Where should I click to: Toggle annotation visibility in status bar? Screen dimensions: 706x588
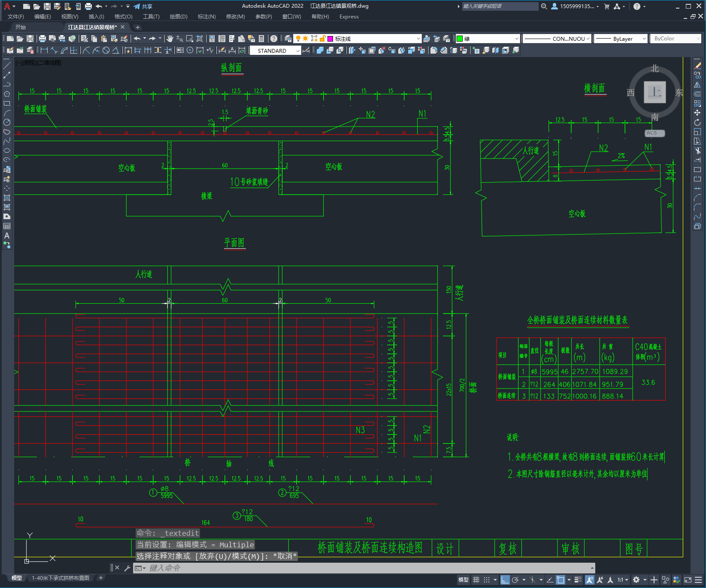[589, 580]
